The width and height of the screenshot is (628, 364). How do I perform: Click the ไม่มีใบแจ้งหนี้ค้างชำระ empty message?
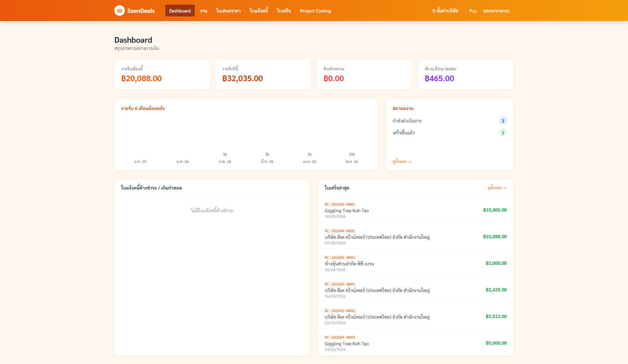[x=212, y=211]
